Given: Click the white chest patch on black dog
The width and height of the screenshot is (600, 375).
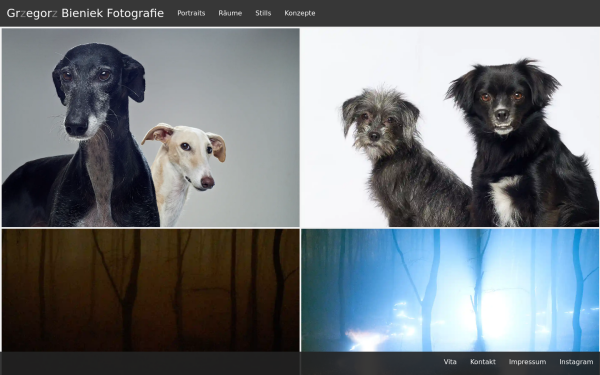Looking at the screenshot, I should click(x=504, y=199).
